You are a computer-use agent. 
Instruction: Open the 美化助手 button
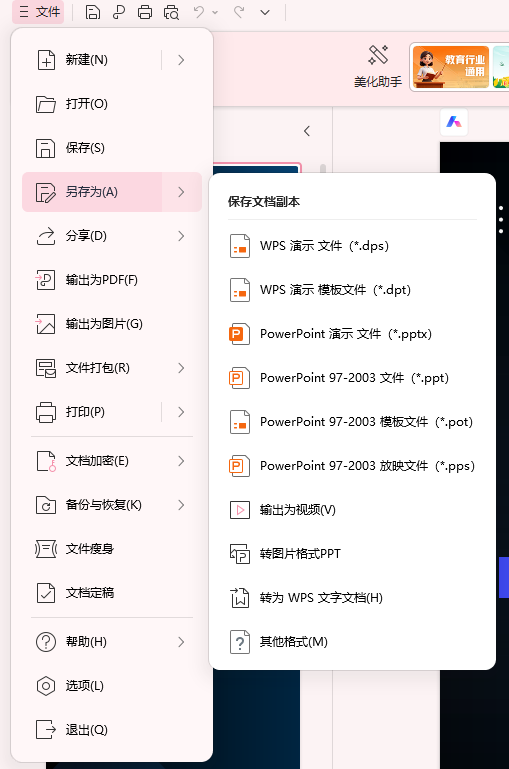(x=378, y=67)
